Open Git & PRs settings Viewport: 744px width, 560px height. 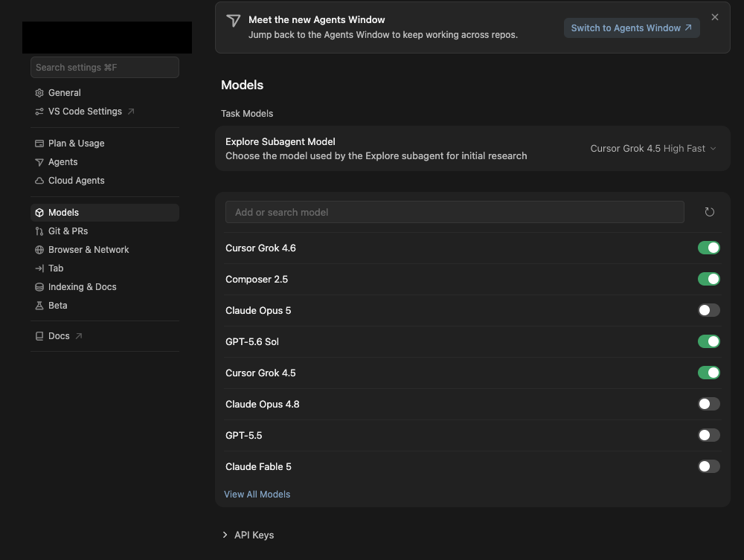point(105,231)
